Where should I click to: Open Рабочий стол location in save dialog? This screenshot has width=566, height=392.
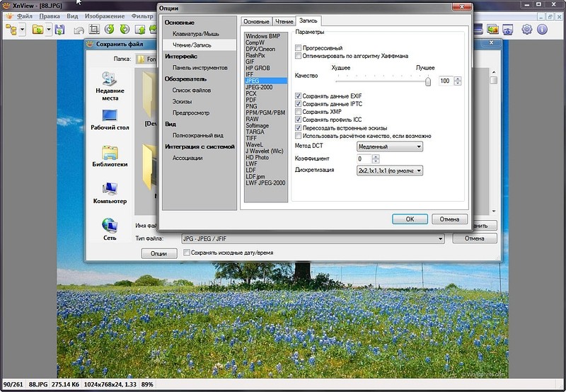110,120
